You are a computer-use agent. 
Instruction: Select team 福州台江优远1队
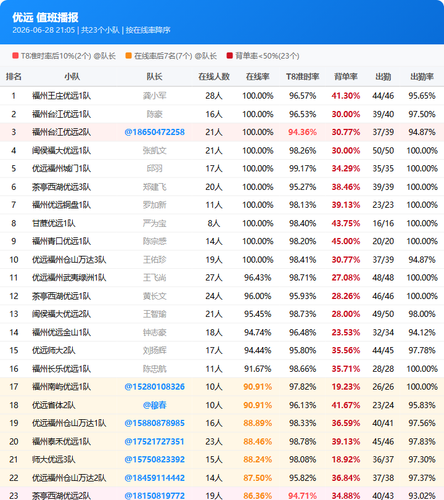pyautogui.click(x=61, y=114)
